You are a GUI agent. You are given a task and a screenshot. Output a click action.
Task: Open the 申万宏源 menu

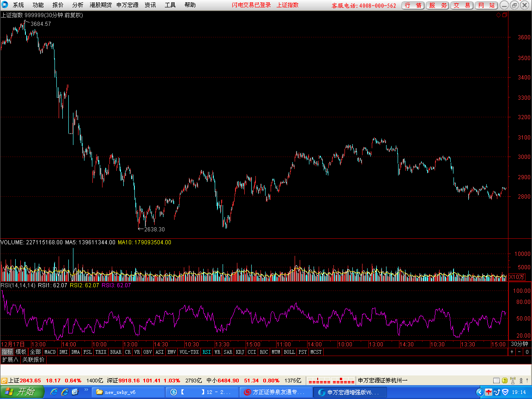[x=127, y=5]
